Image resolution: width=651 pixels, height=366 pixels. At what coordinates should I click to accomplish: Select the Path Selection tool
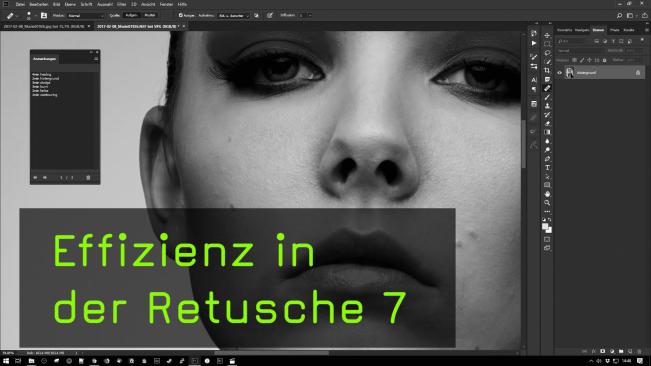tap(547, 177)
